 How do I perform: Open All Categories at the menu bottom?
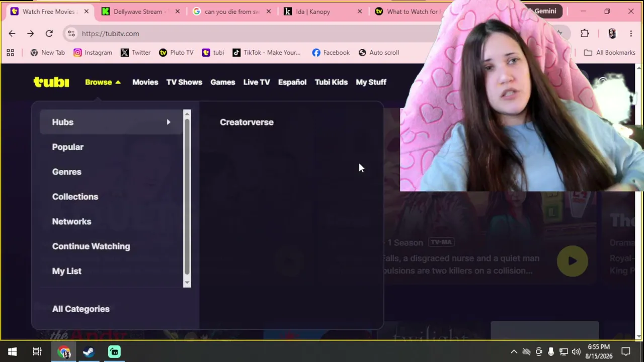(x=81, y=309)
